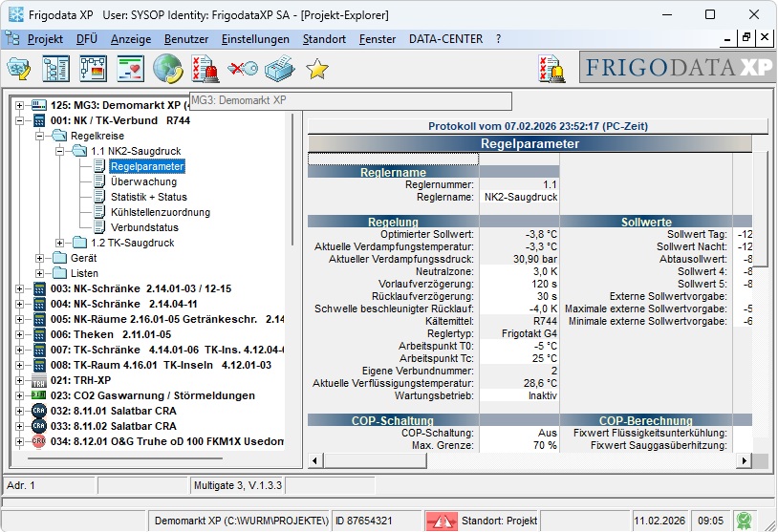Click the Verbundstatus document icon
The width and height of the screenshot is (778, 532).
tap(99, 227)
